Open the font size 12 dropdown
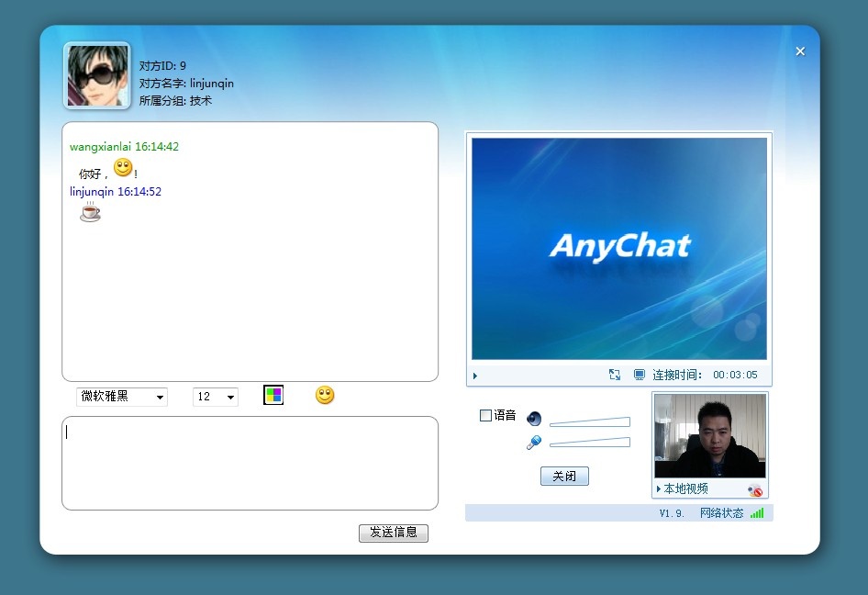This screenshot has width=868, height=595. pos(216,397)
